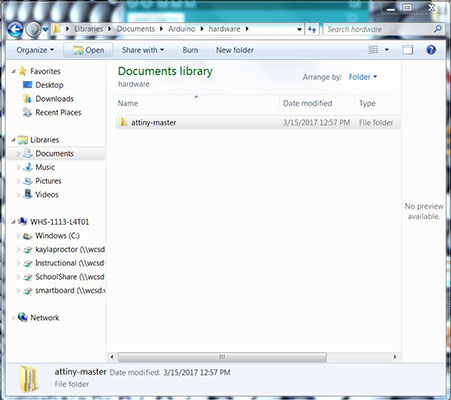
Task: Open Recent Places from Favorites
Action: click(58, 112)
